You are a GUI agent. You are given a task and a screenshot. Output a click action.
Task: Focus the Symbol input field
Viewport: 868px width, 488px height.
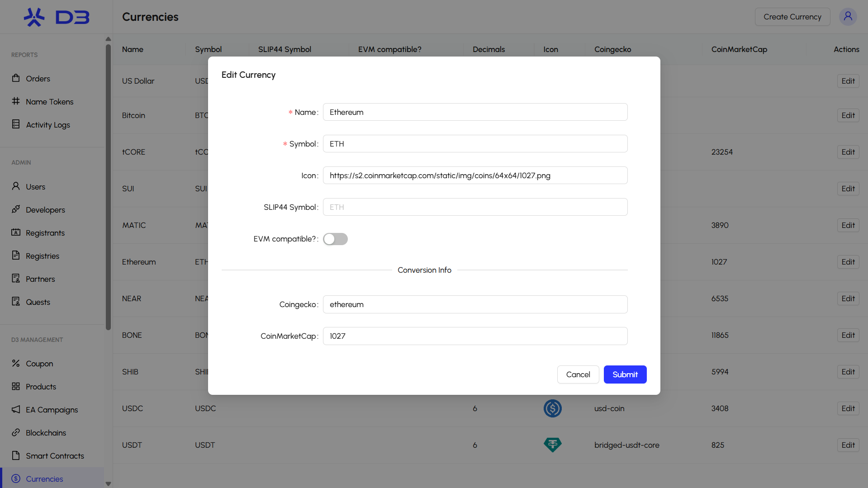[x=475, y=144]
